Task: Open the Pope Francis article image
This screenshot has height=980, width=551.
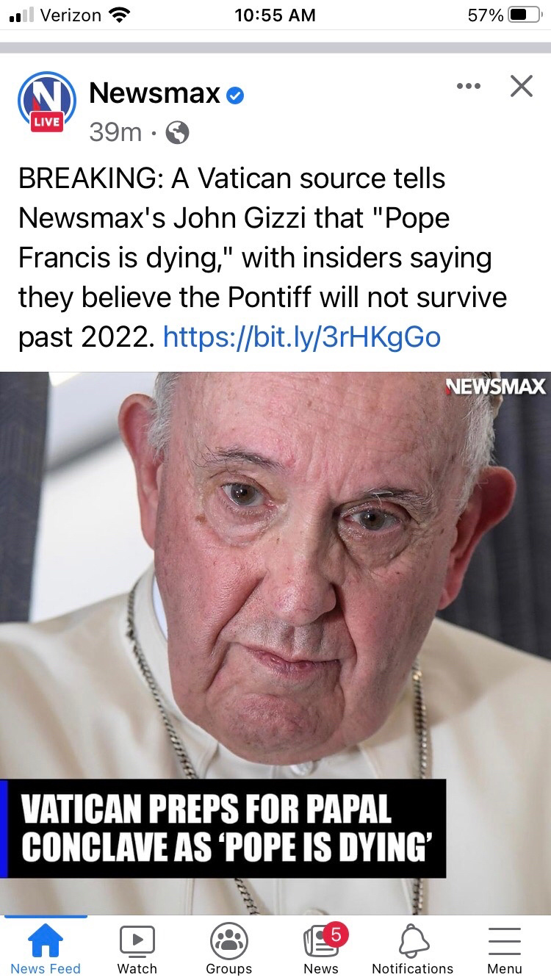Action: pos(275,643)
